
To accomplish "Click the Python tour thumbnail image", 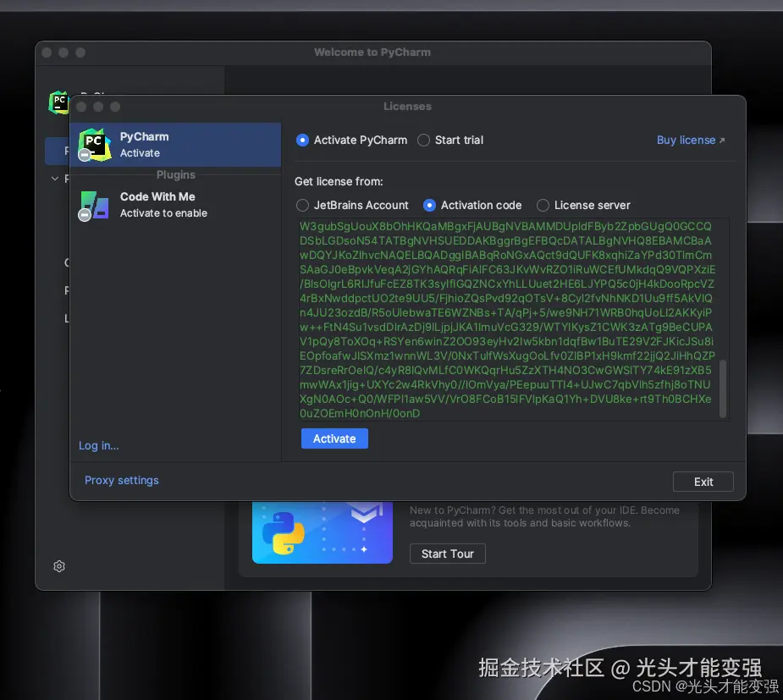I will coord(323,532).
